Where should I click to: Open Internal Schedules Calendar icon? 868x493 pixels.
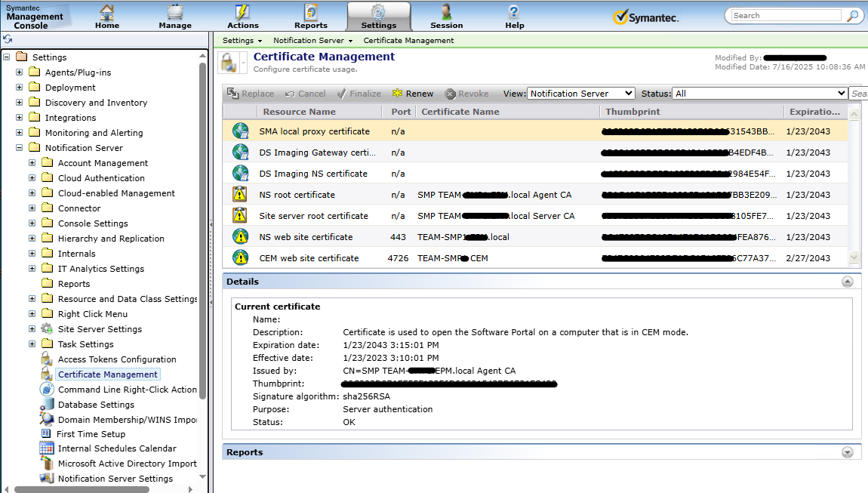coord(47,448)
